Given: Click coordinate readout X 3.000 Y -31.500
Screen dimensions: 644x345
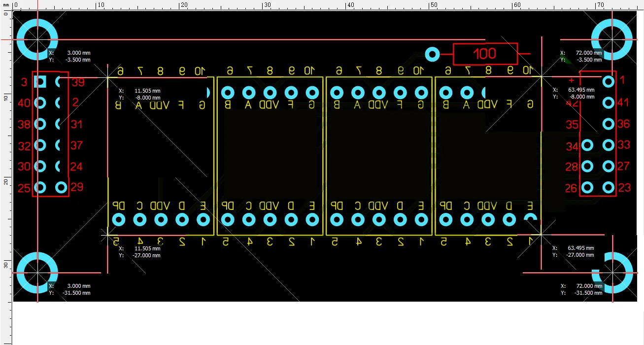Looking at the screenshot, I should coord(69,289).
